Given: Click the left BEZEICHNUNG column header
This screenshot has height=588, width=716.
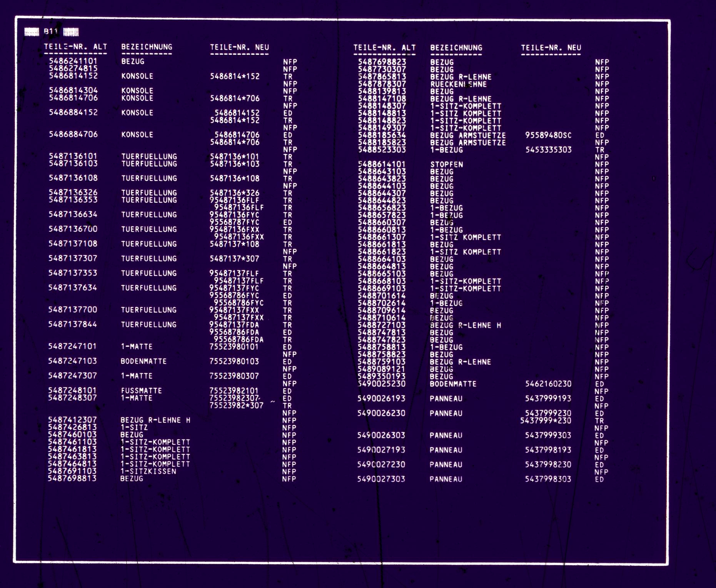Looking at the screenshot, I should (147, 47).
